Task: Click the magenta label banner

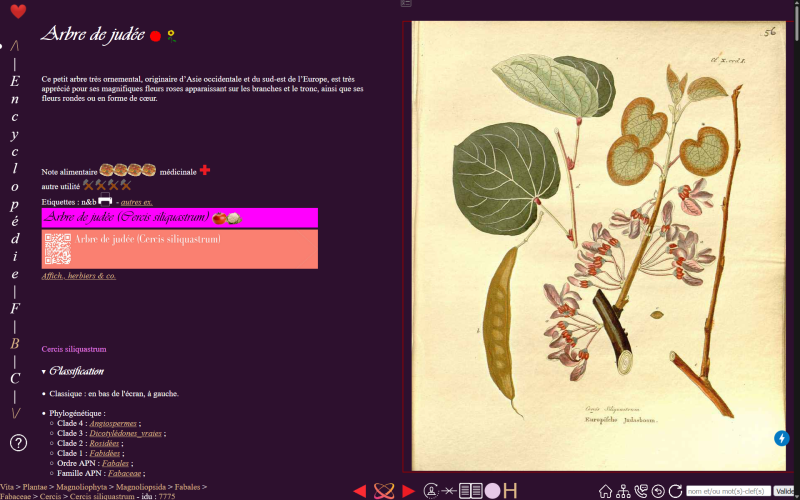Action: tap(180, 218)
